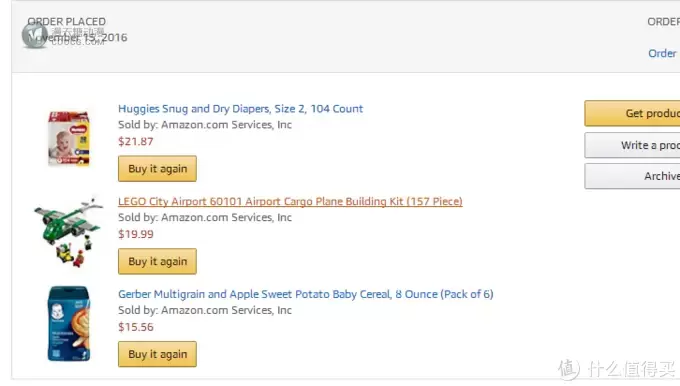Archive this order
The image size is (680, 386).
pyautogui.click(x=632, y=176)
